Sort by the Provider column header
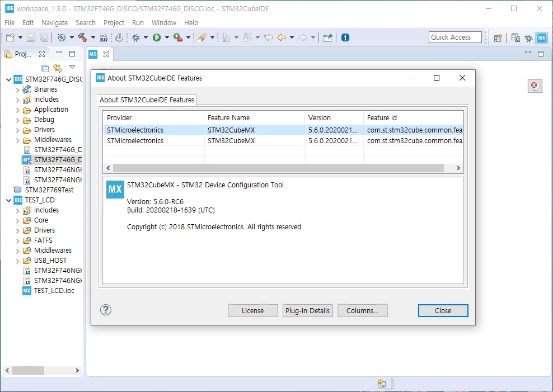This screenshot has height=392, width=553. (x=153, y=117)
